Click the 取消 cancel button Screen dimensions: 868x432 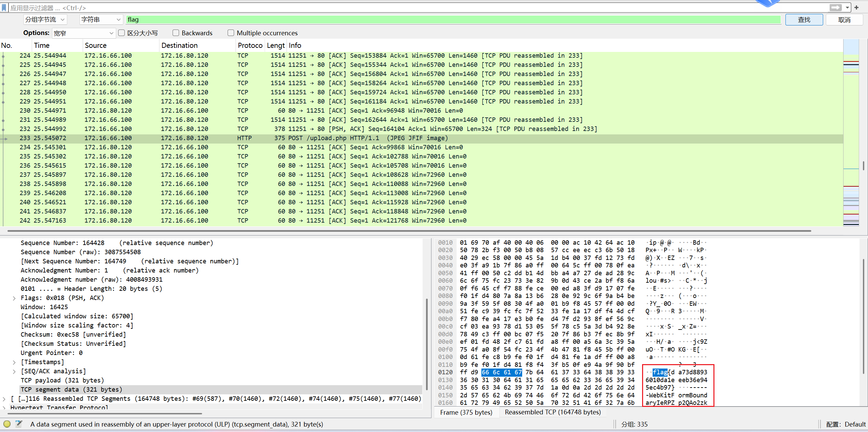coord(844,20)
